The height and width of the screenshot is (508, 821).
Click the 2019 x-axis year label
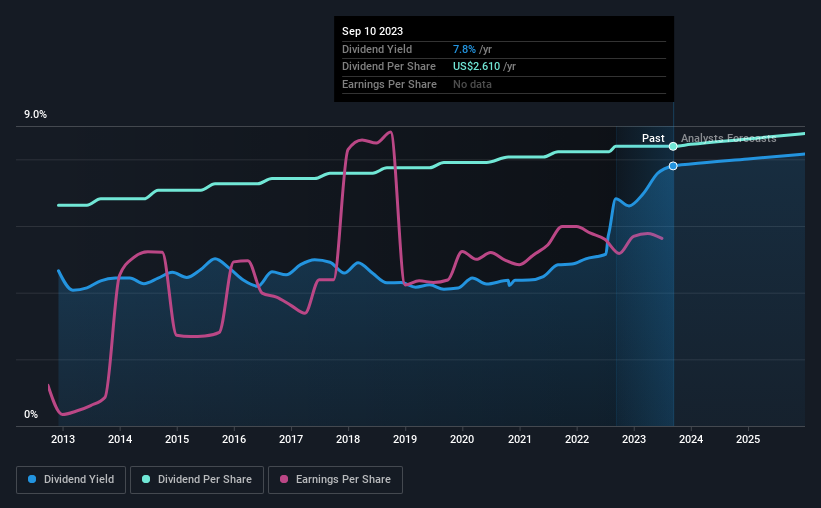point(405,439)
